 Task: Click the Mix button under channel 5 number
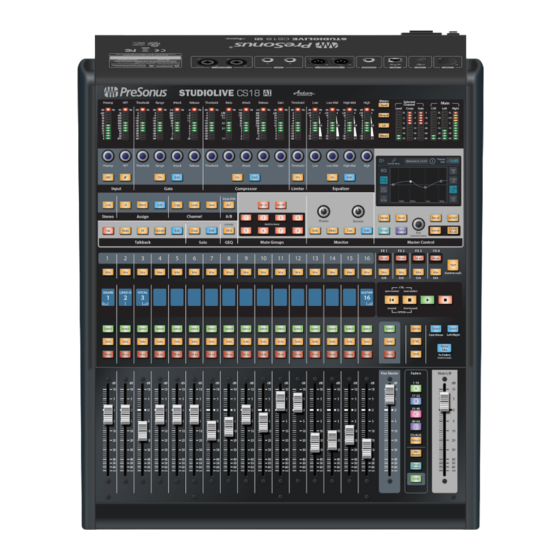pos(177,272)
